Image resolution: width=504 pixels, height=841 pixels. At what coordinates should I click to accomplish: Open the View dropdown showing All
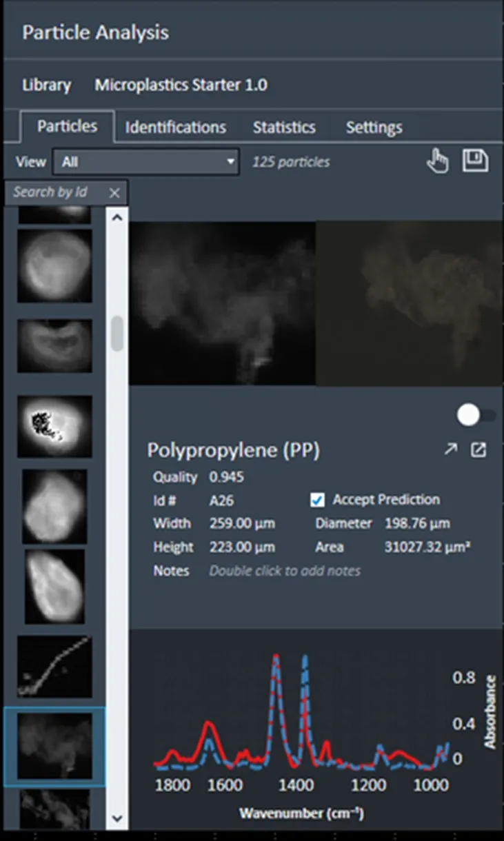[x=146, y=162]
